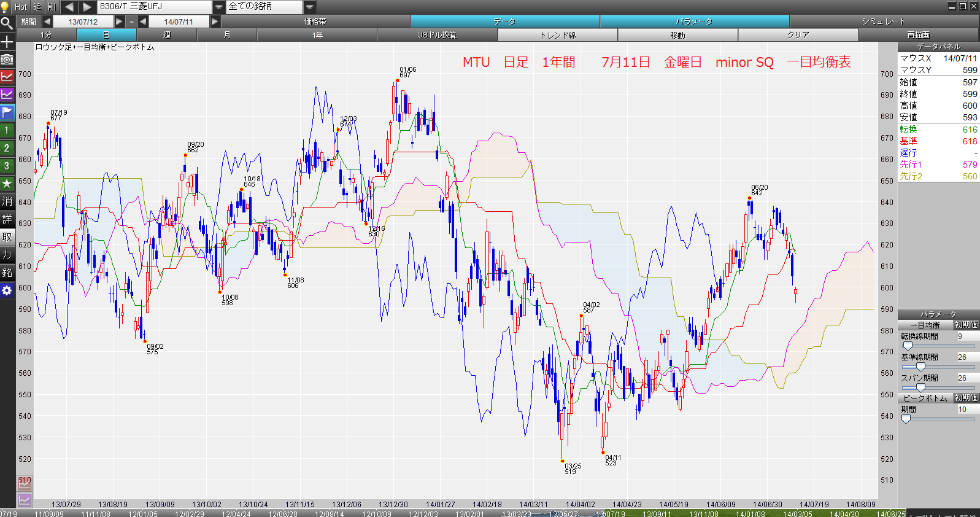Click the 基準線期間 value field 26
980x517 pixels.
(x=968, y=357)
